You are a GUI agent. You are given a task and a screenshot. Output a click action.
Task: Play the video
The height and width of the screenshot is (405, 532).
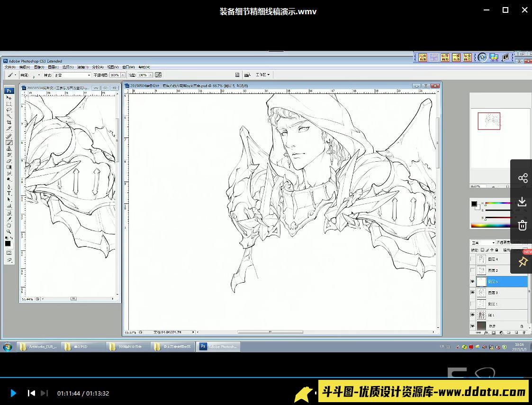coord(13,393)
